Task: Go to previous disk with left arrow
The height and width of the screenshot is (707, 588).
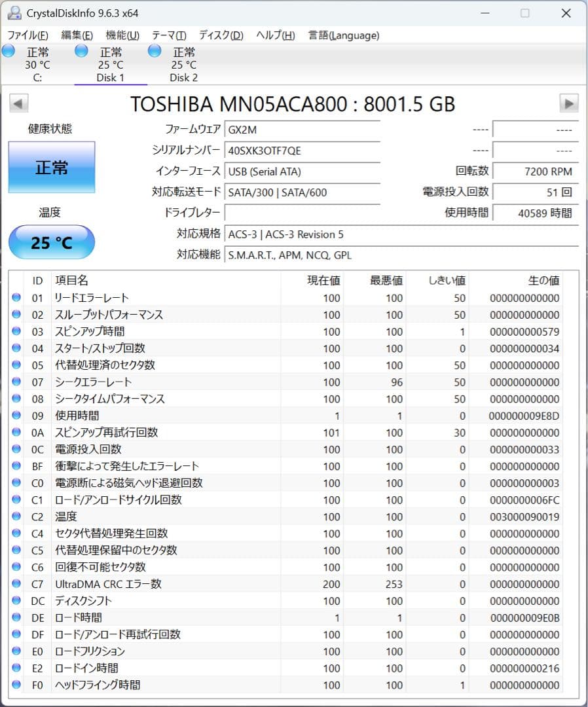Action: [18, 103]
